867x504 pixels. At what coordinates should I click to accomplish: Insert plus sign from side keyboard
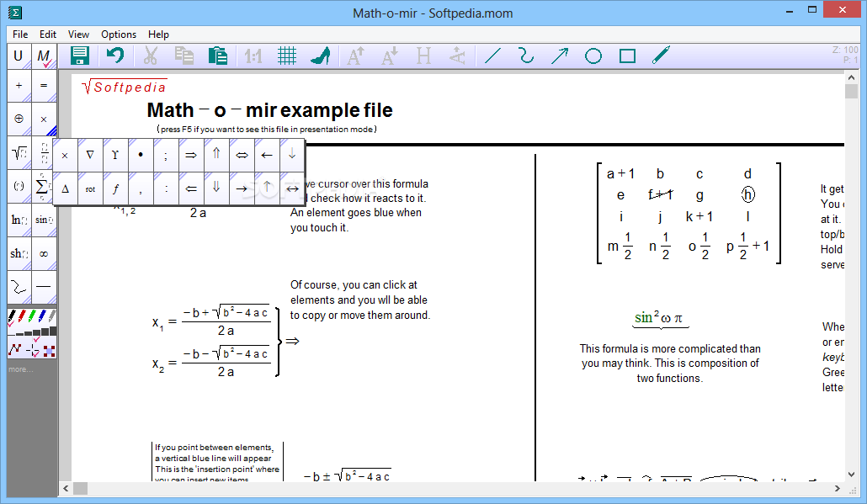tap(19, 86)
